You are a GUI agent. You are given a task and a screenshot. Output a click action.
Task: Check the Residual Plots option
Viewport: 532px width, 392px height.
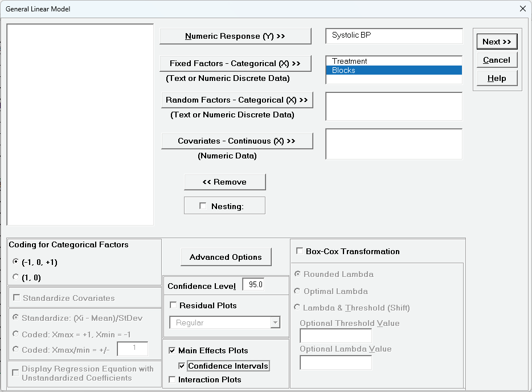click(x=173, y=306)
